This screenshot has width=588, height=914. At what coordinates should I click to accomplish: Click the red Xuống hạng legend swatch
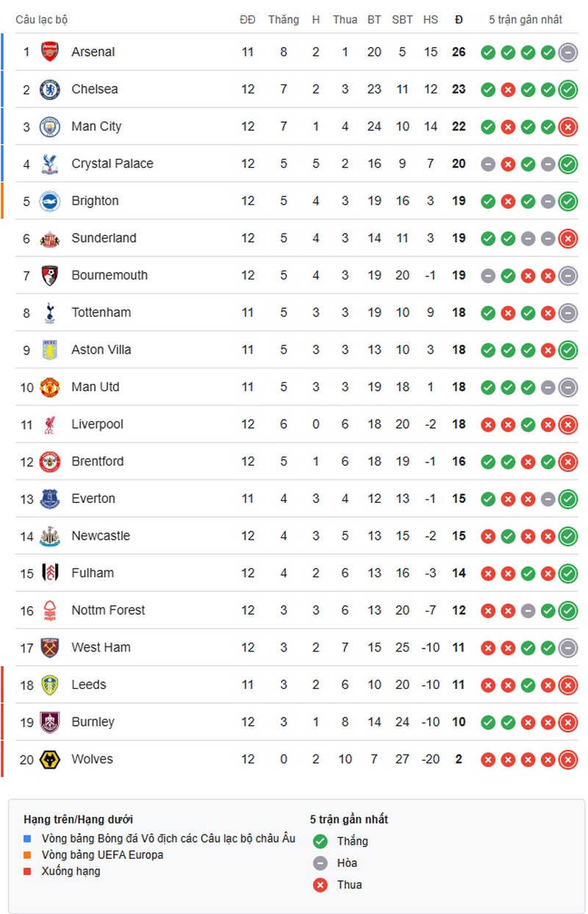(x=28, y=871)
